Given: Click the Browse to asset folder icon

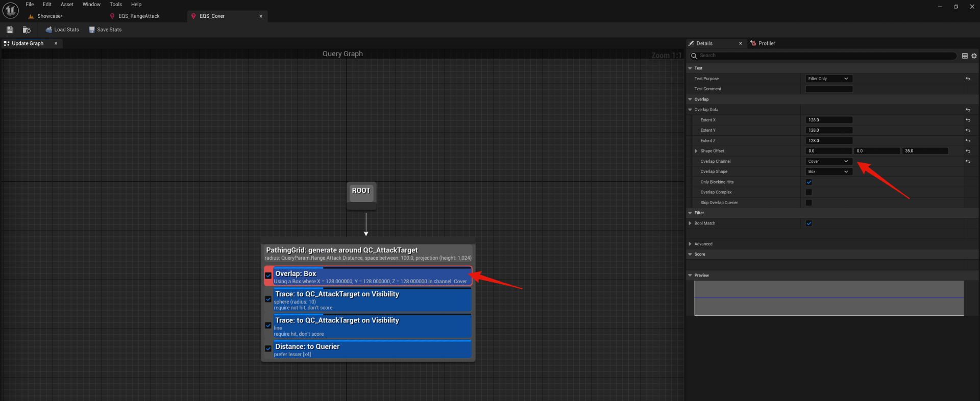Looking at the screenshot, I should 27,30.
